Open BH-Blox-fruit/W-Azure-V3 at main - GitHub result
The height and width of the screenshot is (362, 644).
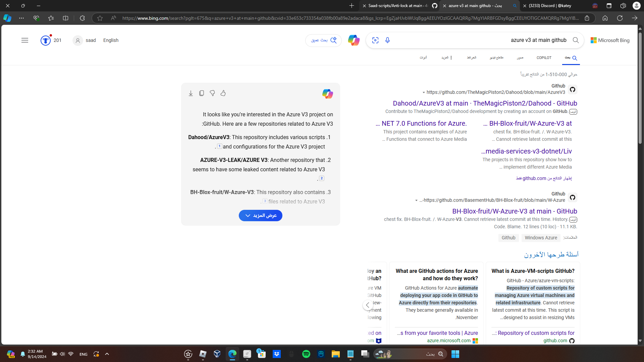coord(515,212)
